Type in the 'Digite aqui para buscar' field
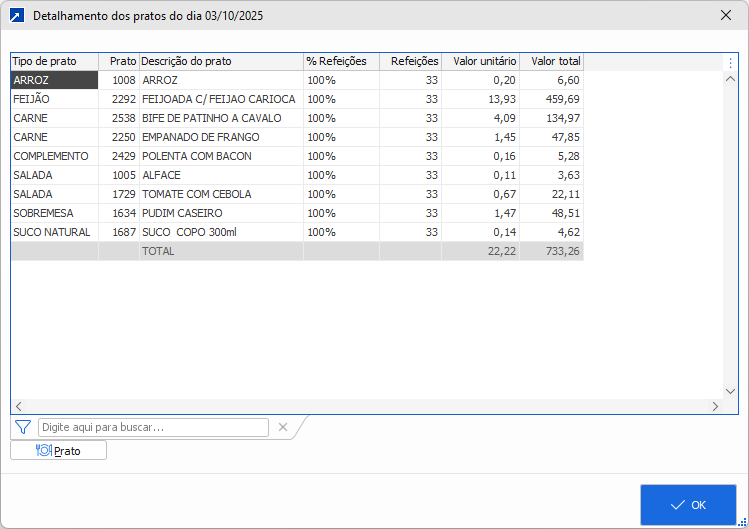Image resolution: width=749 pixels, height=529 pixels. tap(153, 427)
